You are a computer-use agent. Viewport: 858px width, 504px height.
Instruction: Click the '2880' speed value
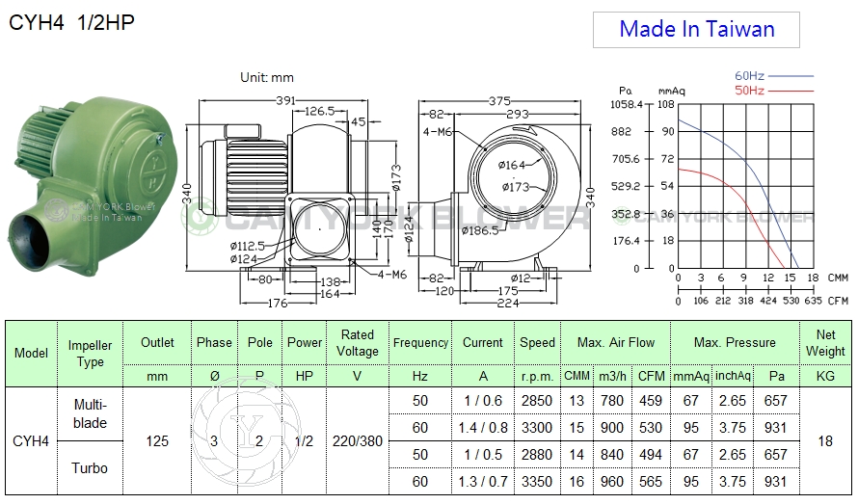[x=537, y=454]
